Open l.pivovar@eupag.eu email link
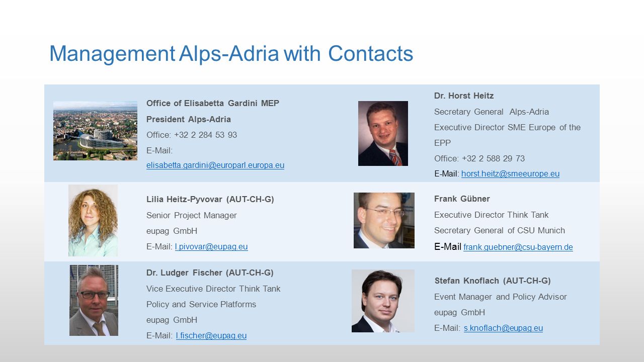The width and height of the screenshot is (644, 362). coord(211,247)
